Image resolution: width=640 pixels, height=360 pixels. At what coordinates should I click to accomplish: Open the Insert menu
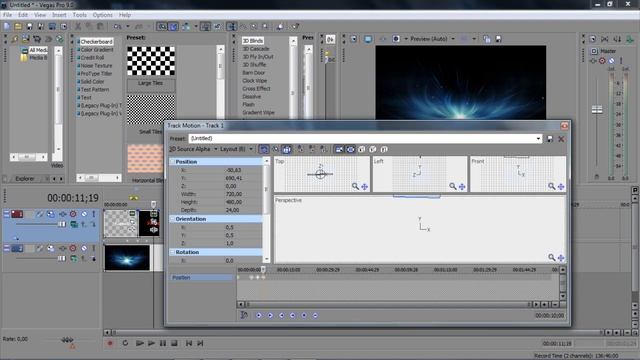[x=59, y=15]
